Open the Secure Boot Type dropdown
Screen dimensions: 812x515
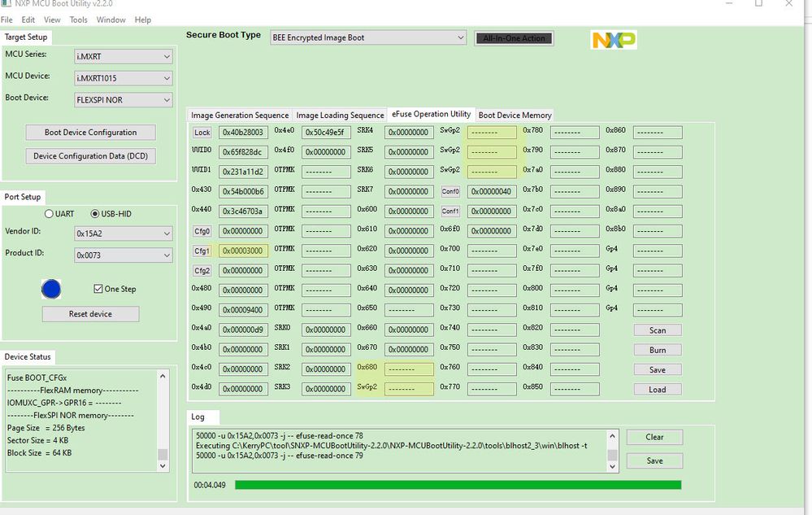coord(368,37)
